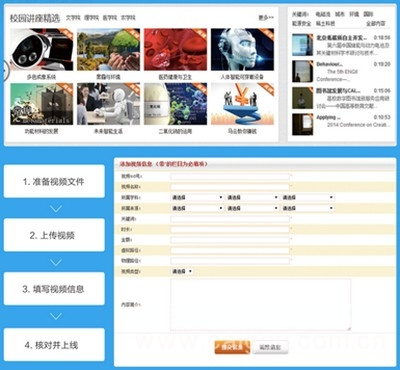Open the first 所属学科 dropdown
The width and height of the screenshot is (400, 370).
click(197, 198)
